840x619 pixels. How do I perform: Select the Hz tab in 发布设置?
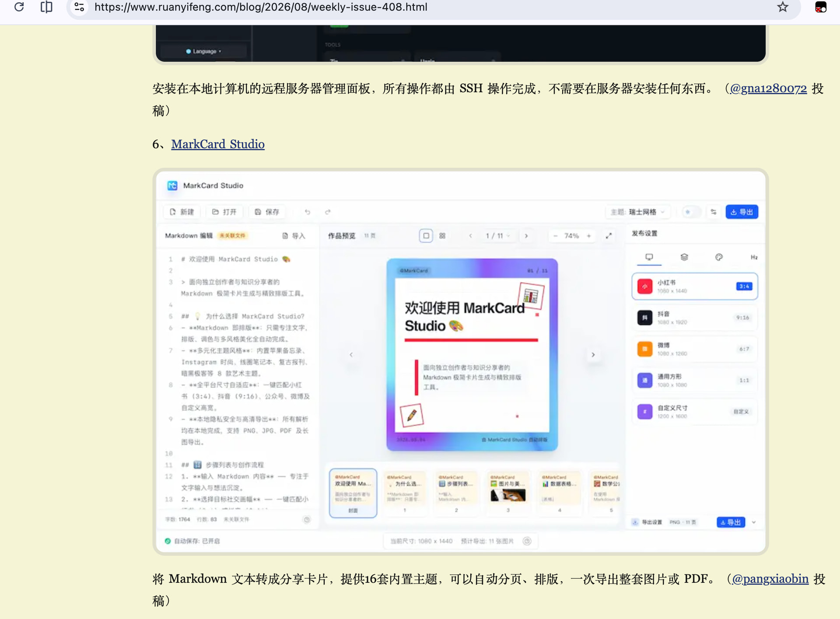(x=754, y=257)
